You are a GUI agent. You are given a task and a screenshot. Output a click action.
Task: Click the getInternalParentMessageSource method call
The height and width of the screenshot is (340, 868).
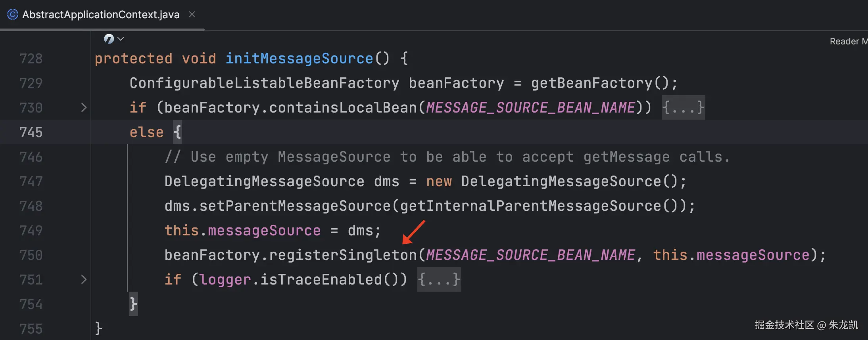(x=530, y=206)
